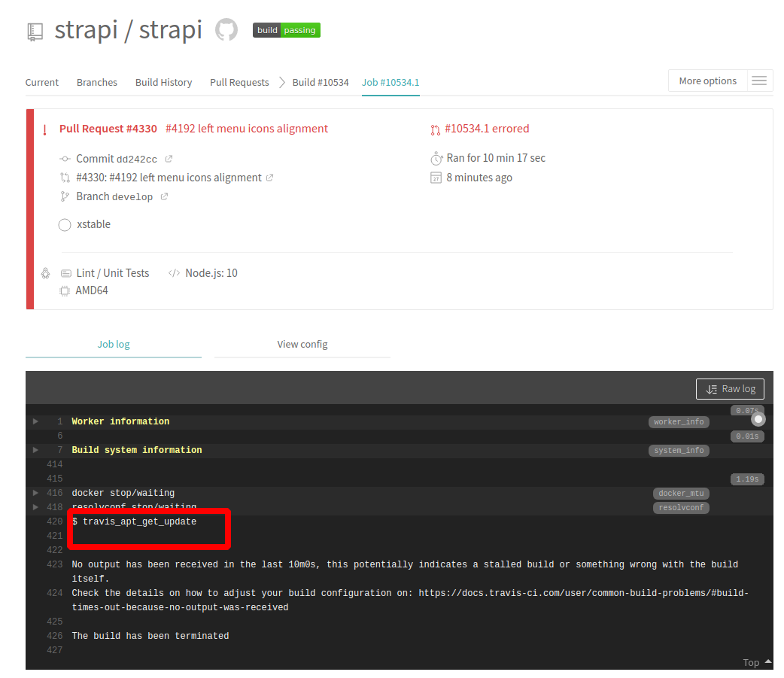Click the calendar icon next to 8 minutes ago
Viewport: 784px width, 678px height.
point(436,177)
